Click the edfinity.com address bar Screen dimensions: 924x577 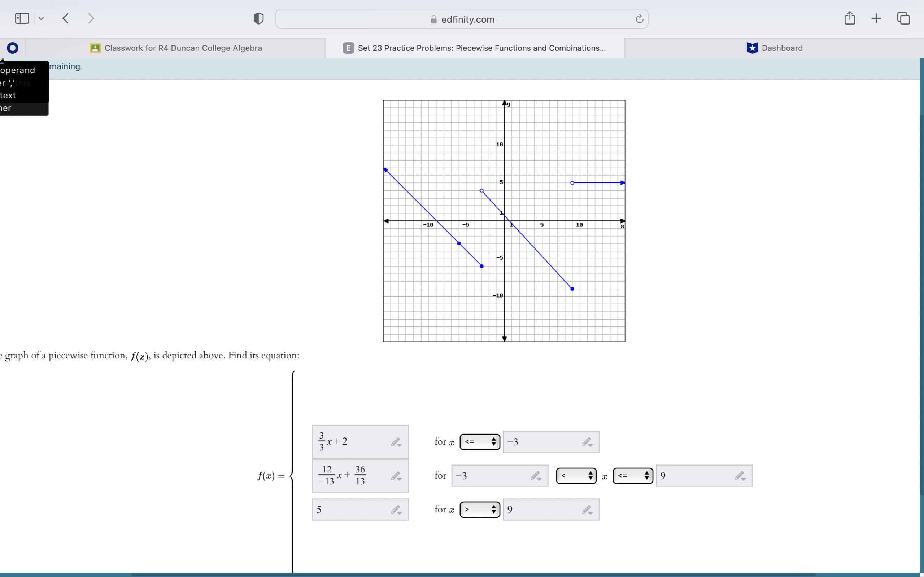[x=461, y=19]
